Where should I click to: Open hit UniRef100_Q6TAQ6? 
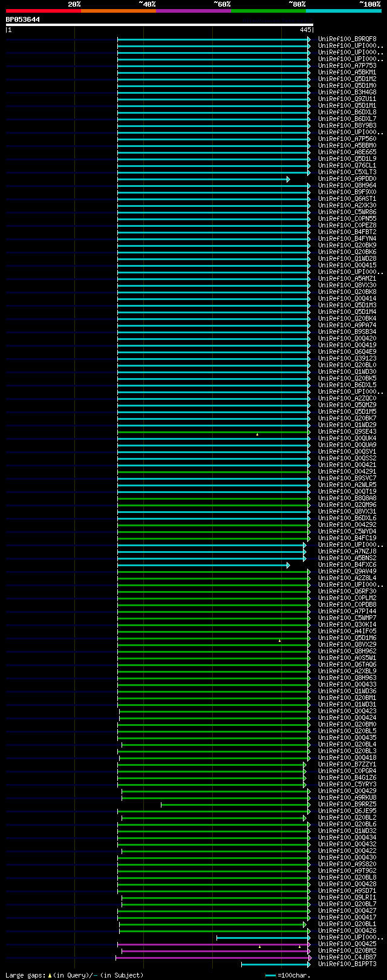[x=347, y=664]
